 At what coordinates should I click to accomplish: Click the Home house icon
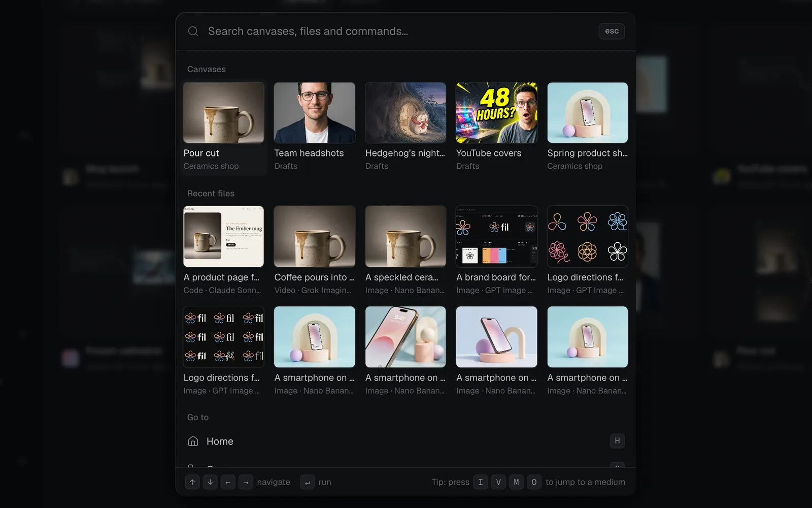(x=193, y=441)
